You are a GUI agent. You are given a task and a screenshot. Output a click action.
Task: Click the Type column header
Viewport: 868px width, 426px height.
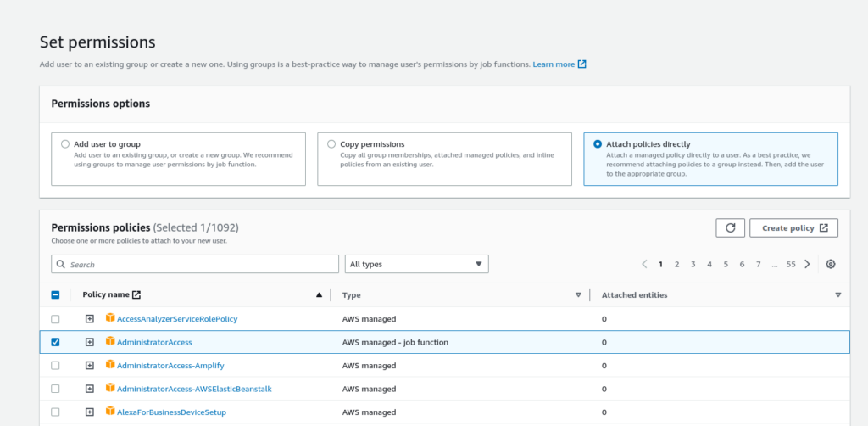(352, 295)
